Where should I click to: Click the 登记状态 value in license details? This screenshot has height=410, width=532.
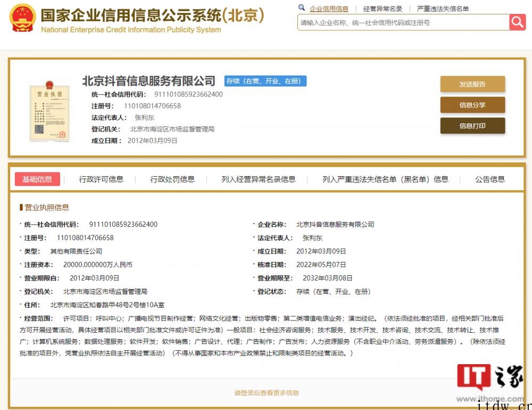tap(334, 291)
